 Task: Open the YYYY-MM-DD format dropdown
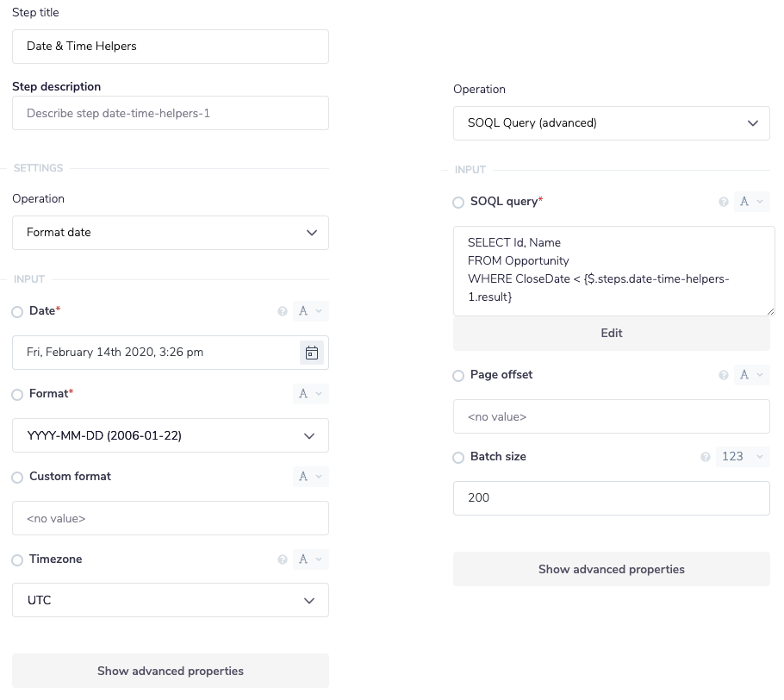pos(170,435)
